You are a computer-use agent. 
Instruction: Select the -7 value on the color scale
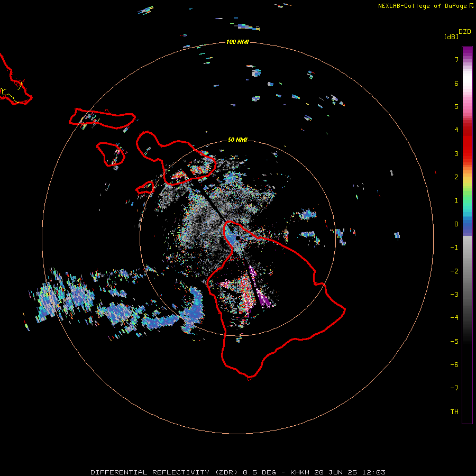tap(454, 388)
